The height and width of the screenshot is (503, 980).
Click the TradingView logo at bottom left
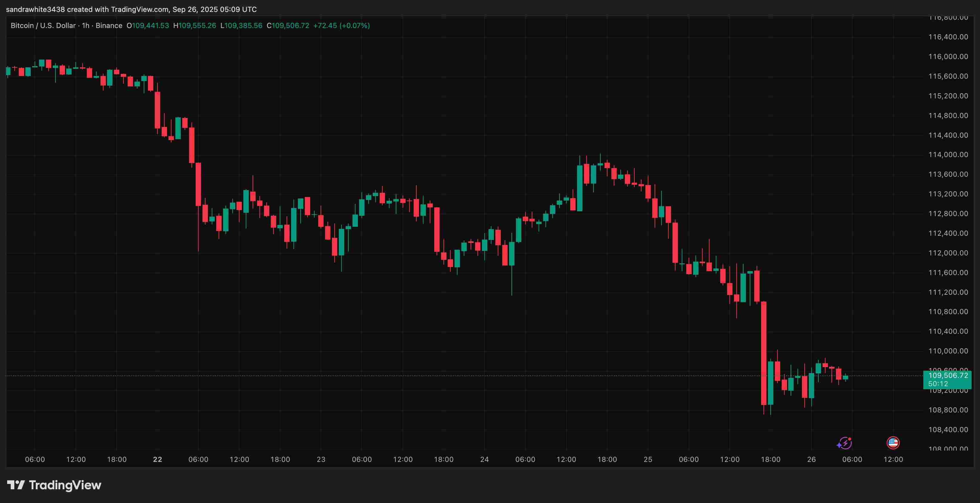[x=54, y=485]
